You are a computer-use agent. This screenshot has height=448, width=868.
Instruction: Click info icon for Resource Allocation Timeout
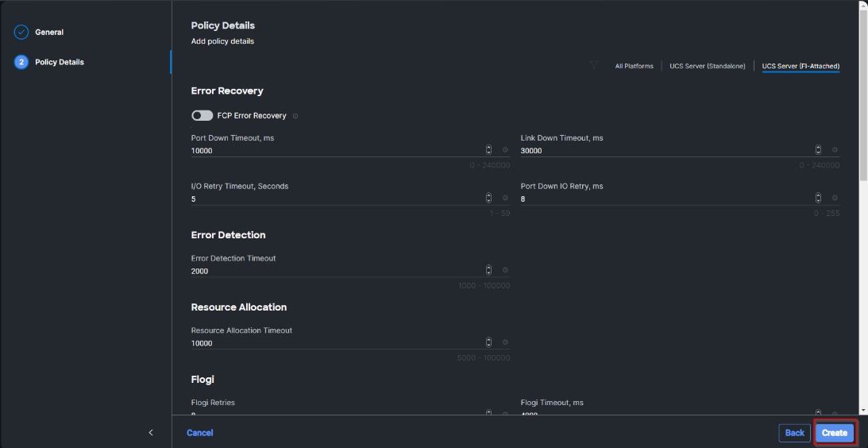[505, 343]
